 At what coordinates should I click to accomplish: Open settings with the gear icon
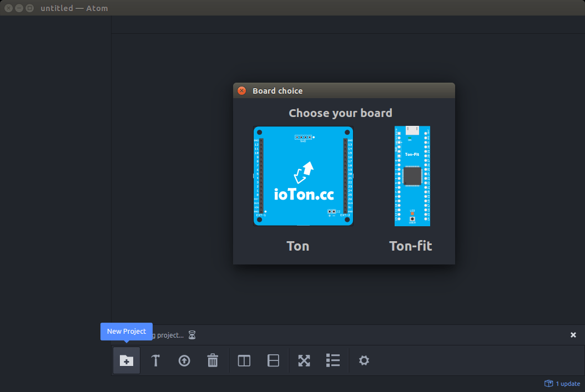click(x=364, y=360)
